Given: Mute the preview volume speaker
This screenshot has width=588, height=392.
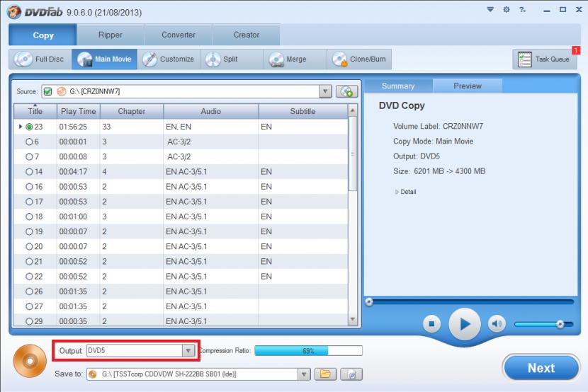Looking at the screenshot, I should [497, 323].
